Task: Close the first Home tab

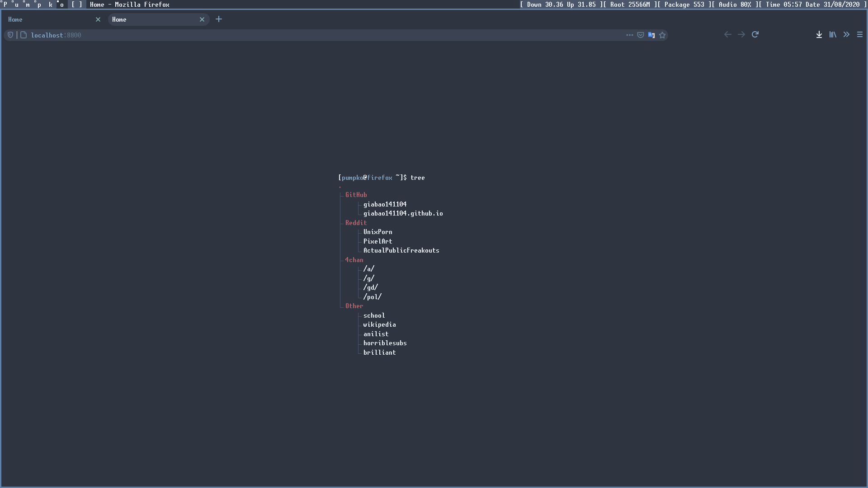Action: coord(98,19)
